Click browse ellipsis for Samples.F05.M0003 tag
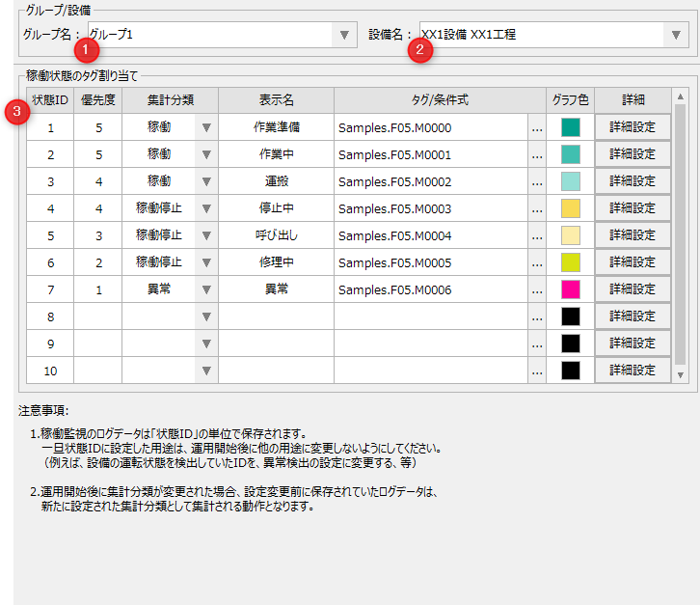The height and width of the screenshot is (605, 700). click(537, 208)
